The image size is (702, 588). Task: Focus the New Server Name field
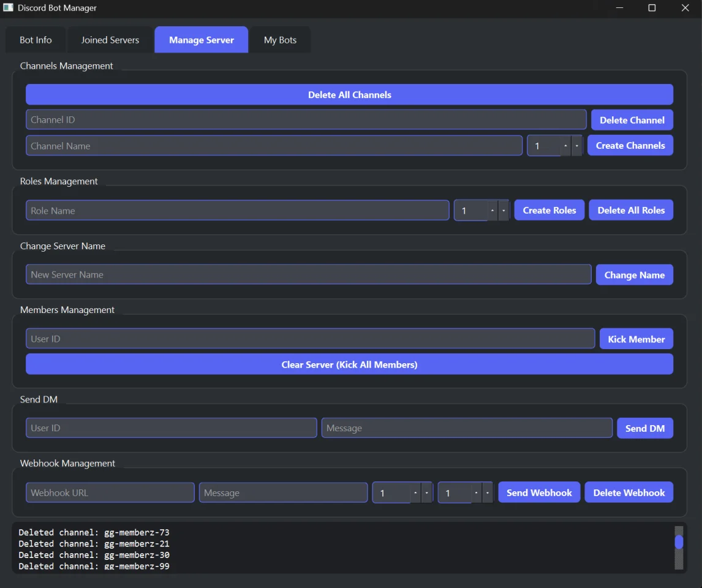click(309, 274)
